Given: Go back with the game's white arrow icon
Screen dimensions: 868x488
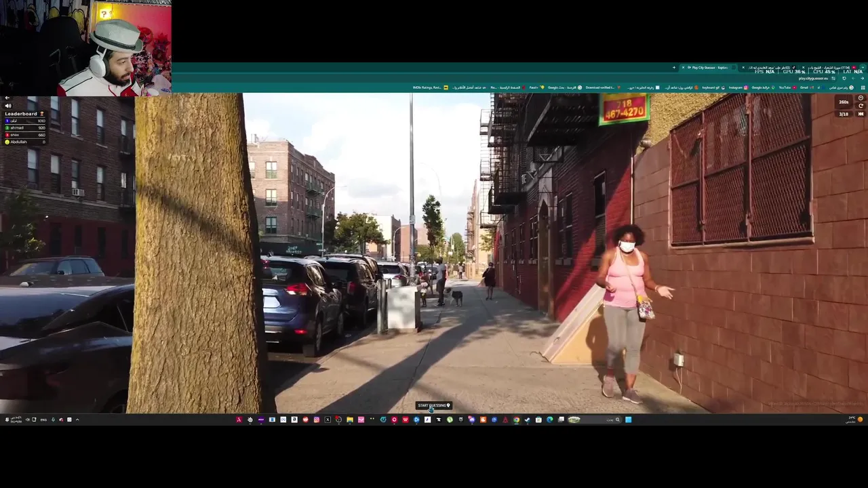Looking at the screenshot, I should pos(7,98).
